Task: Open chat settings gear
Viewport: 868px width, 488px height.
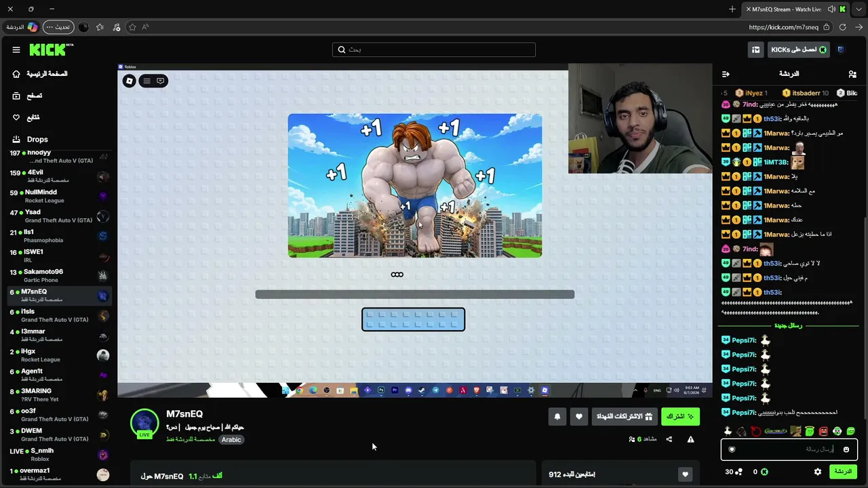Action: pos(818,472)
